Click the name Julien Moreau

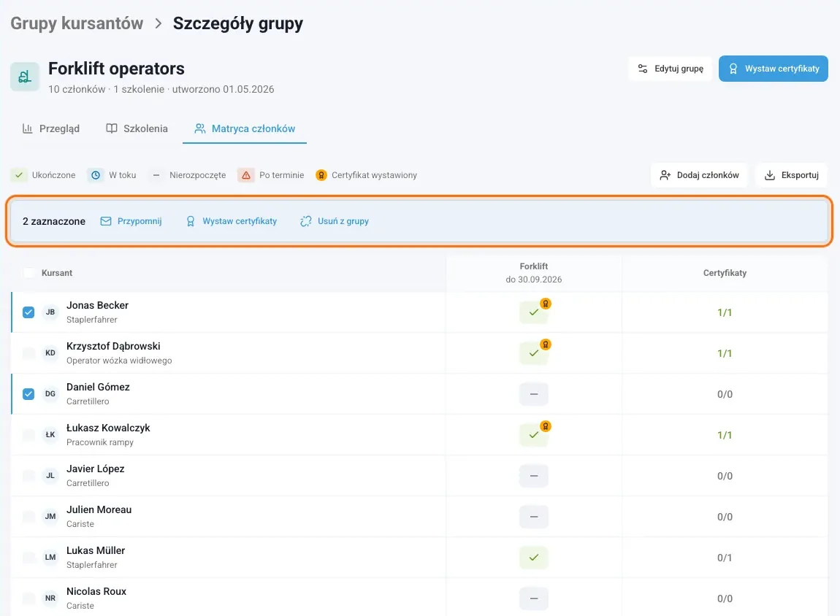(99, 509)
